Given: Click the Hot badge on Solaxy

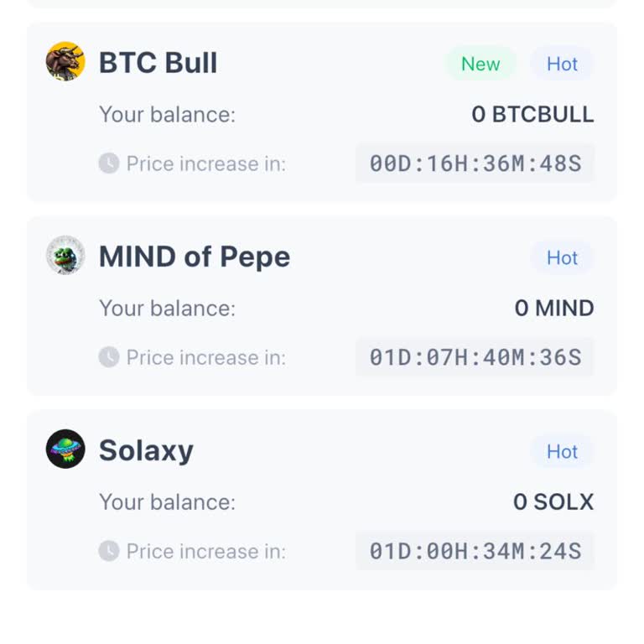Looking at the screenshot, I should click(x=562, y=451).
